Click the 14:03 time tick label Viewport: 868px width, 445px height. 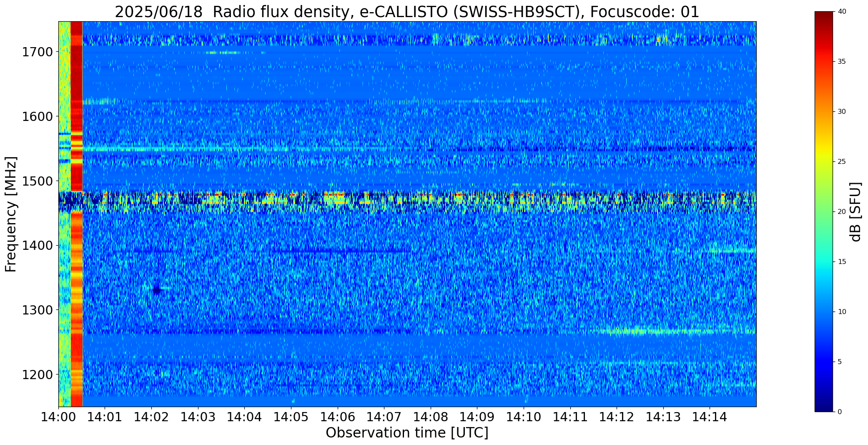tap(198, 417)
